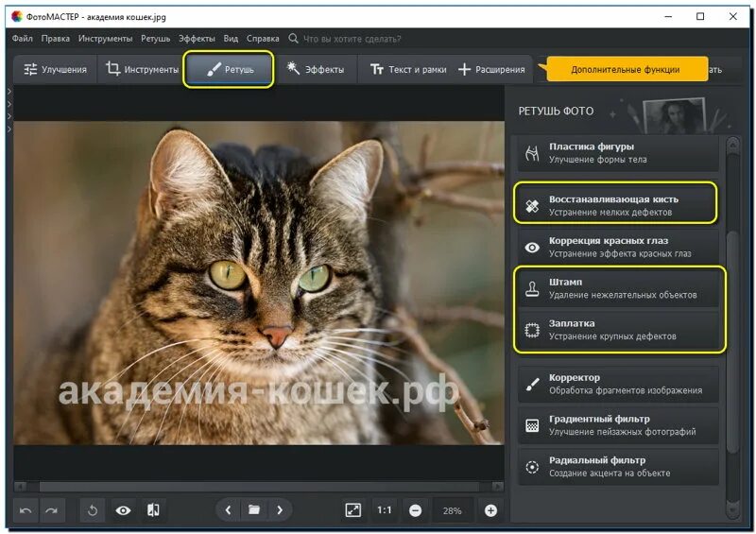This screenshot has width=756, height=534.
Task: Open the Вид menu
Action: 231,39
